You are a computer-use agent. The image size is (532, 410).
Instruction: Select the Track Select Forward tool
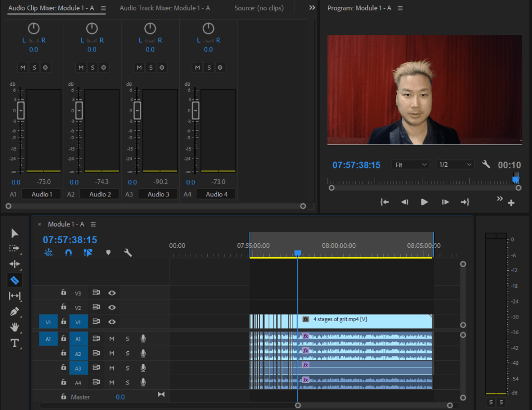[15, 248]
